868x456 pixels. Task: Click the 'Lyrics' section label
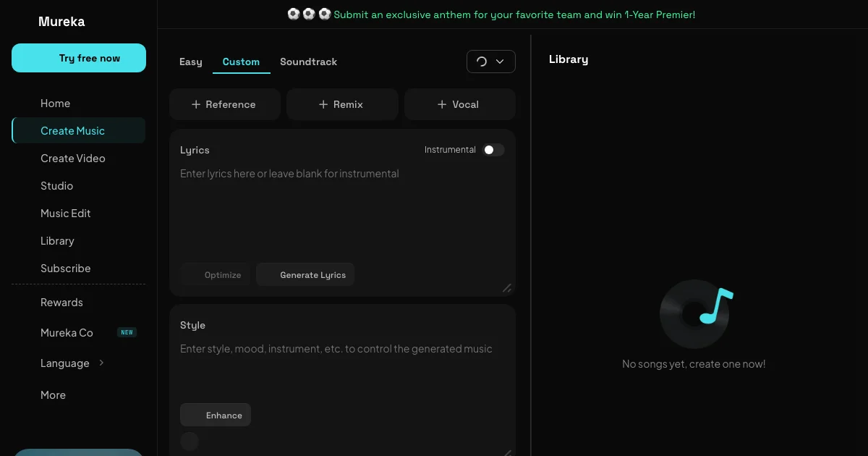[195, 150]
